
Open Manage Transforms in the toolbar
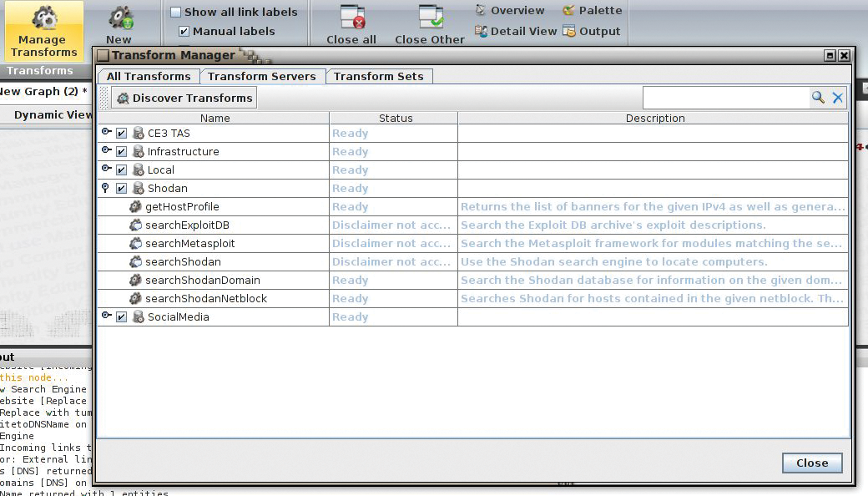[43, 31]
